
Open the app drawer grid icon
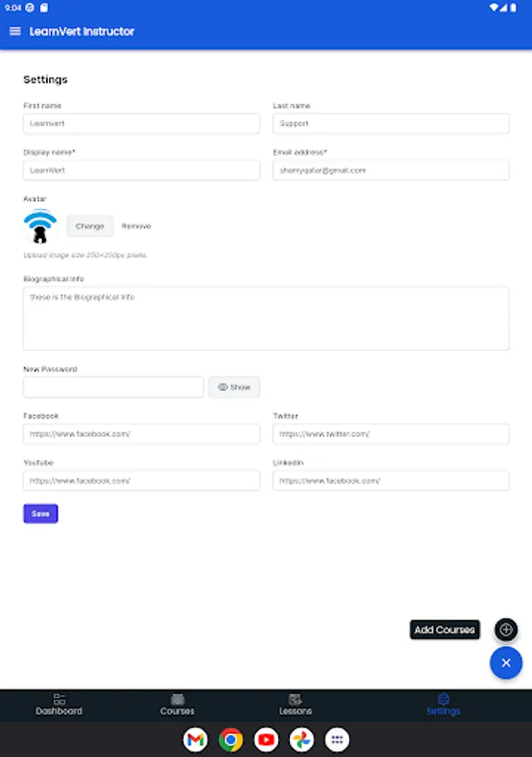(337, 739)
